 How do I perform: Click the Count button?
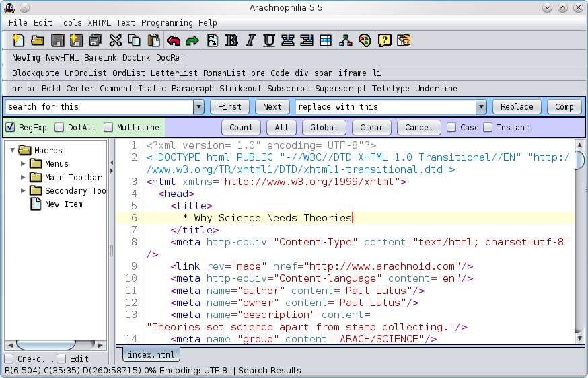tap(241, 127)
